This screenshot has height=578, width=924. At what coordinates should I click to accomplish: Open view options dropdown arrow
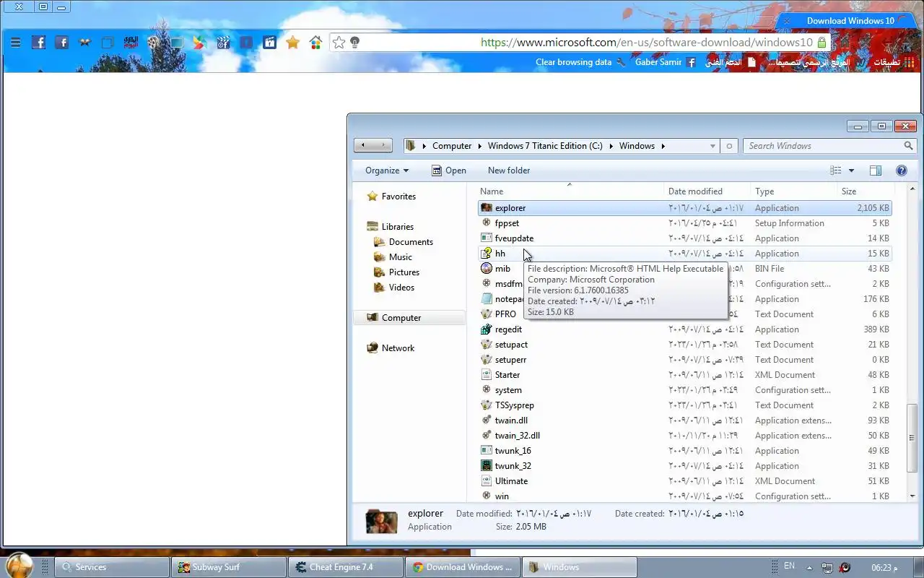[x=851, y=171]
